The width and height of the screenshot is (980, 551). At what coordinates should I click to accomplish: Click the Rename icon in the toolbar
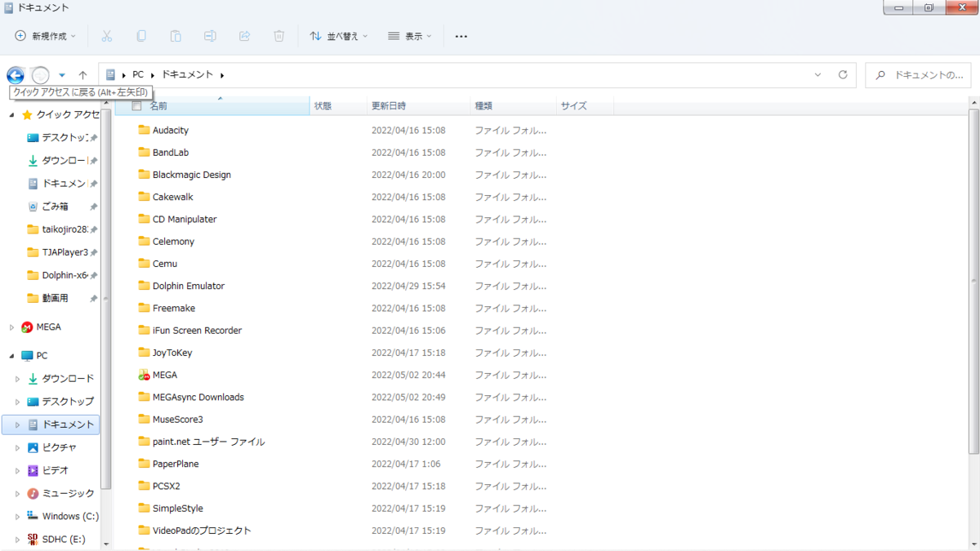(x=210, y=36)
